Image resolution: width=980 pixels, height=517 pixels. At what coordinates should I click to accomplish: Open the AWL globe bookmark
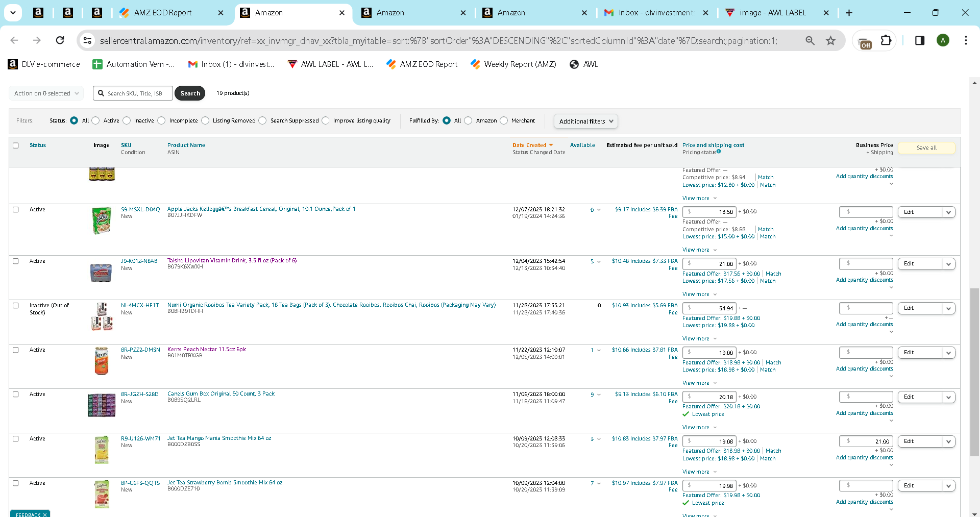pos(583,64)
